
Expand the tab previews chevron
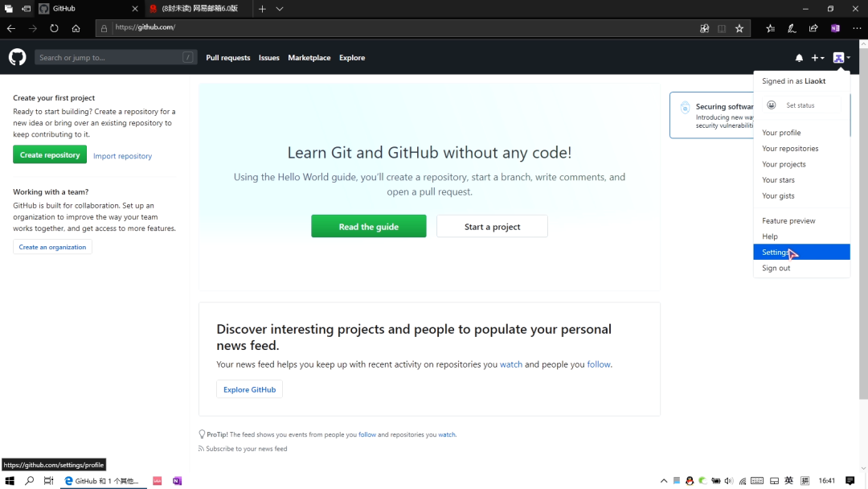(x=280, y=9)
